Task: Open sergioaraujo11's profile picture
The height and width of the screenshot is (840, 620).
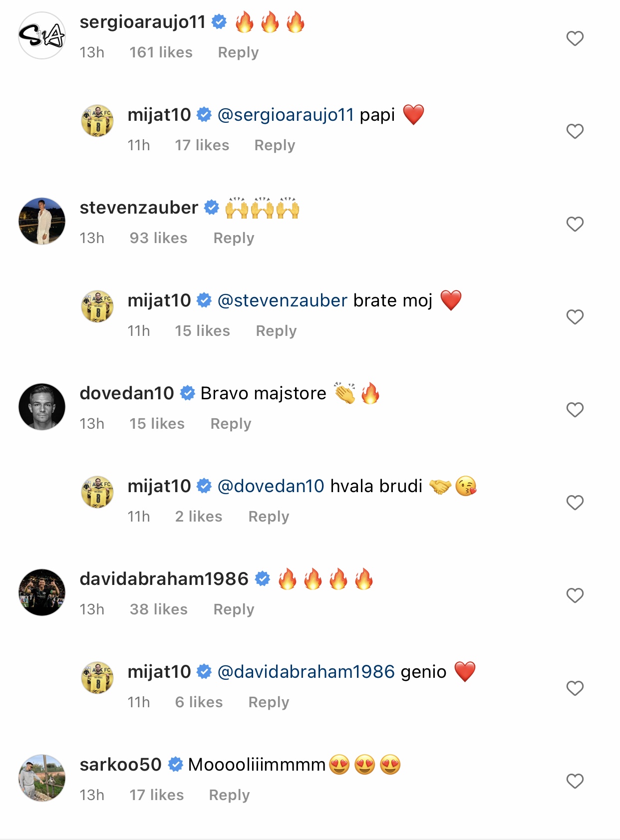Action: (x=42, y=35)
